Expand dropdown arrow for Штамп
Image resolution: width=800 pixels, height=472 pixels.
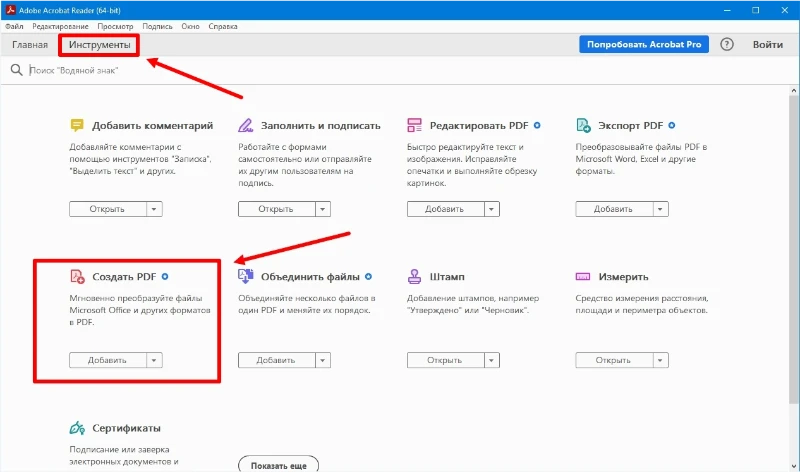(x=491, y=360)
